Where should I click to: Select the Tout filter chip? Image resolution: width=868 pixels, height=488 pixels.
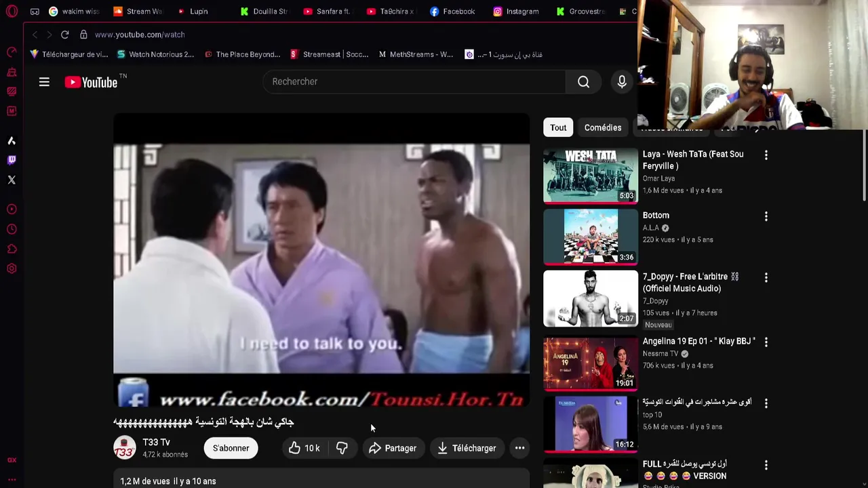click(x=558, y=127)
